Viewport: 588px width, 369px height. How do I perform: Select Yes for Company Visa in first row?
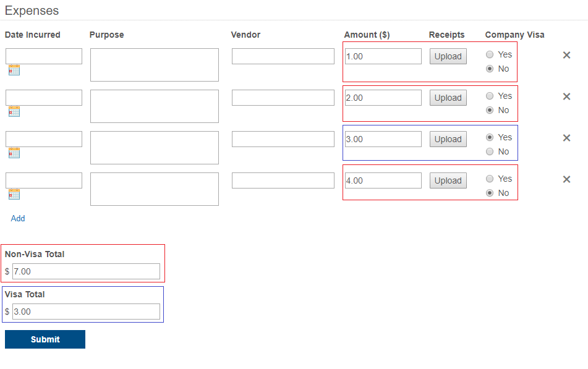pyautogui.click(x=490, y=54)
